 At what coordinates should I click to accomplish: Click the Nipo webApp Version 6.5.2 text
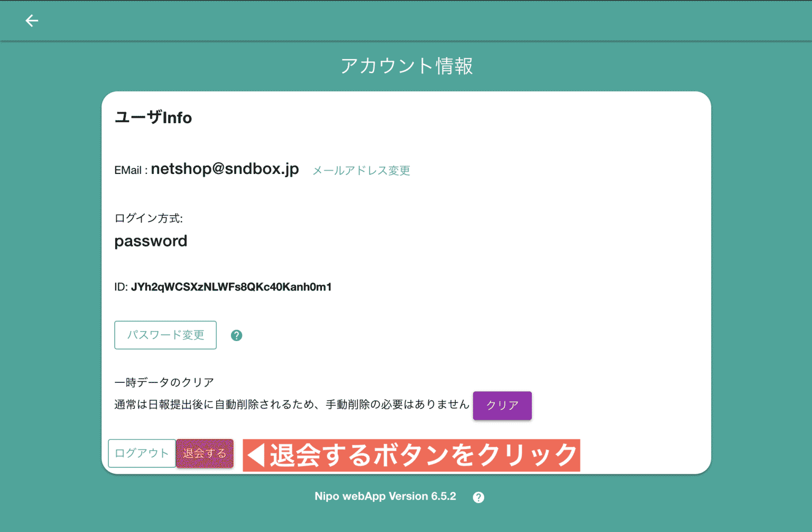tap(385, 497)
